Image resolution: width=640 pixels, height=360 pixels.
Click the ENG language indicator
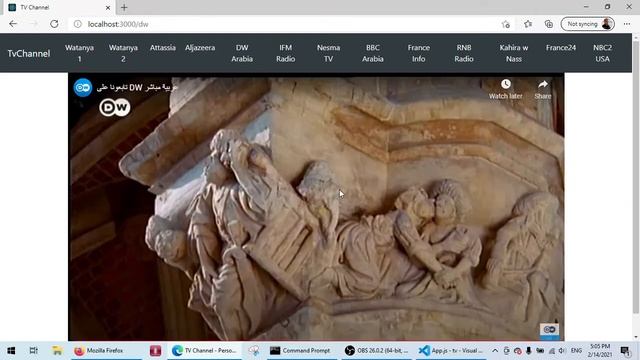tap(576, 351)
